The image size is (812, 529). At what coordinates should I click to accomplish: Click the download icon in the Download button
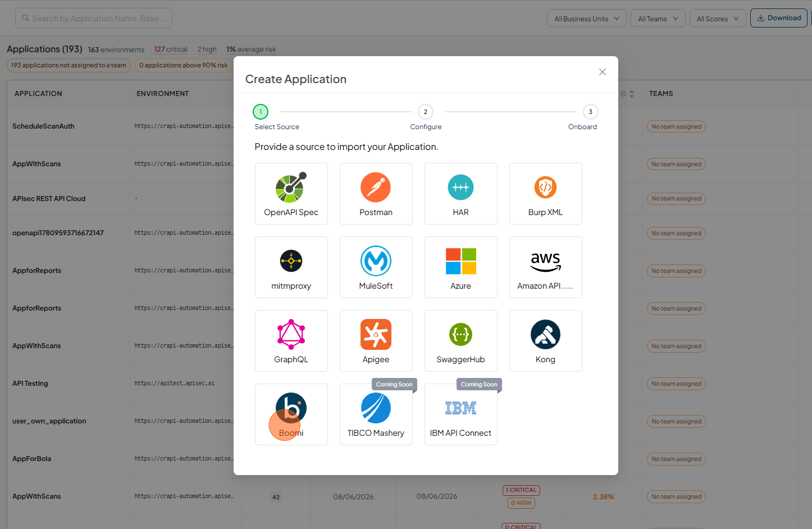(761, 18)
